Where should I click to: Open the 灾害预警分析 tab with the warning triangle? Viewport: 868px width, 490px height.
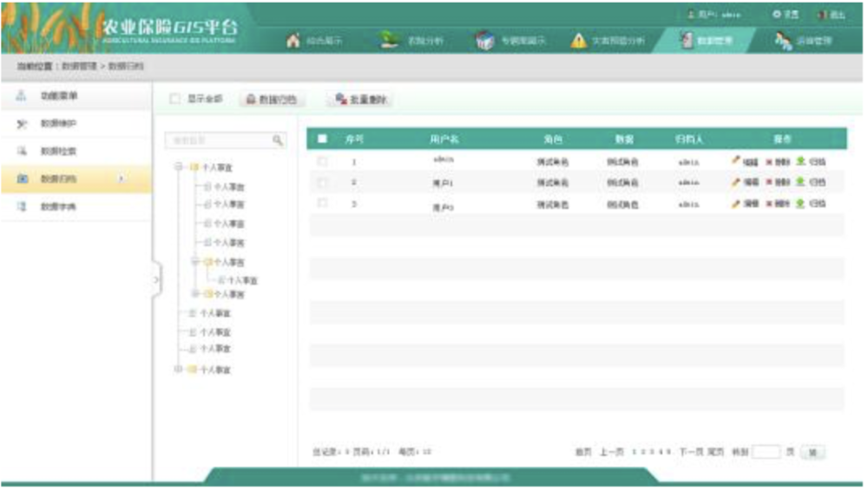608,41
